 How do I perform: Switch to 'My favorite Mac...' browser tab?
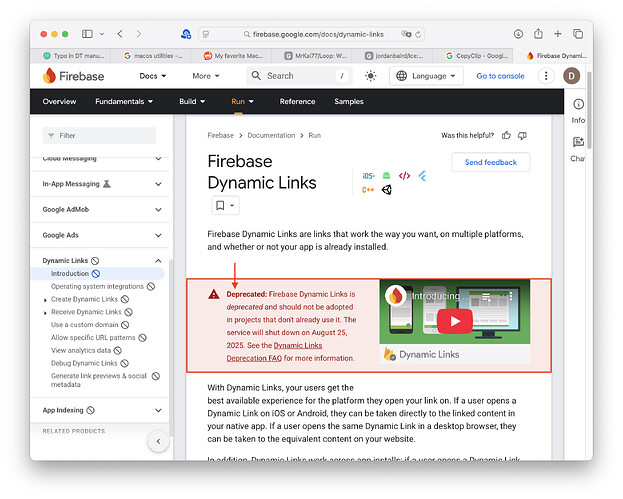pyautogui.click(x=232, y=56)
